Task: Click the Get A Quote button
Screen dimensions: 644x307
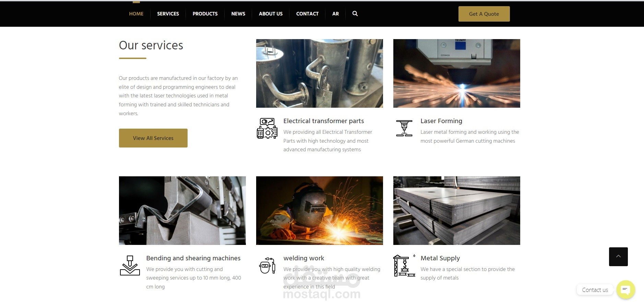Action: [x=484, y=14]
